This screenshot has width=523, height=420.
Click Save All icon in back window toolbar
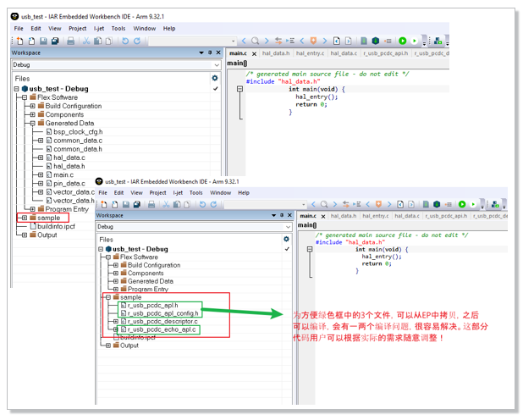click(55, 41)
